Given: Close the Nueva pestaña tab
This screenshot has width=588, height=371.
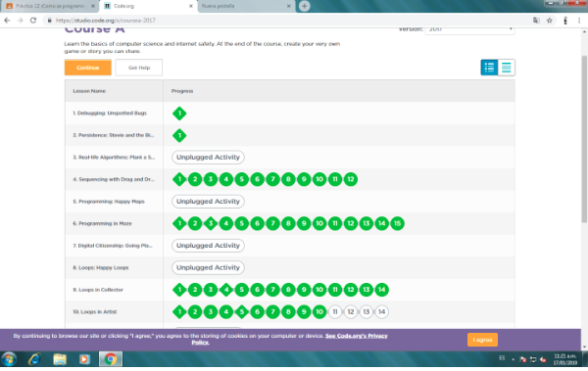Looking at the screenshot, I should (x=289, y=6).
